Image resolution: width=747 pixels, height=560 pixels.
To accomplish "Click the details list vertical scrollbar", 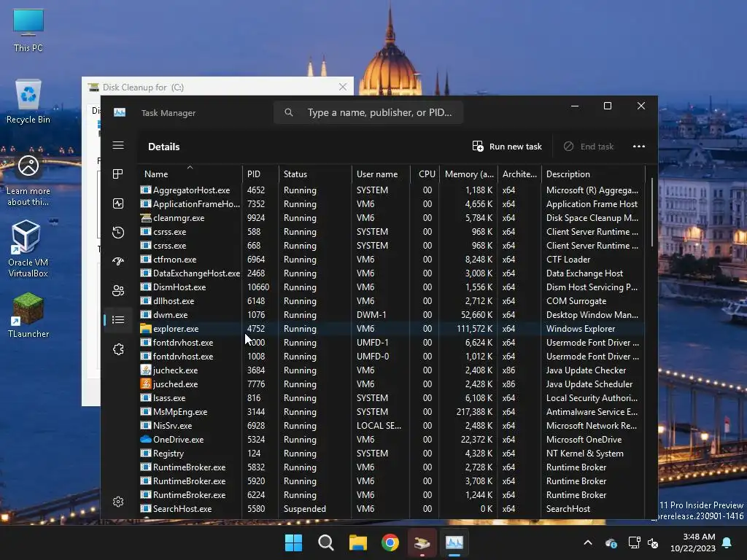I will 651,214.
